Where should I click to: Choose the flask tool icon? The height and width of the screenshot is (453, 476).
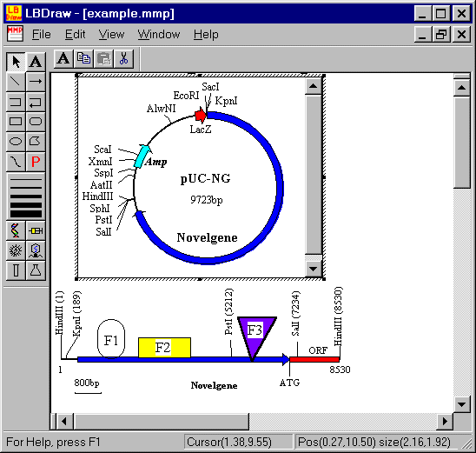[x=36, y=270]
